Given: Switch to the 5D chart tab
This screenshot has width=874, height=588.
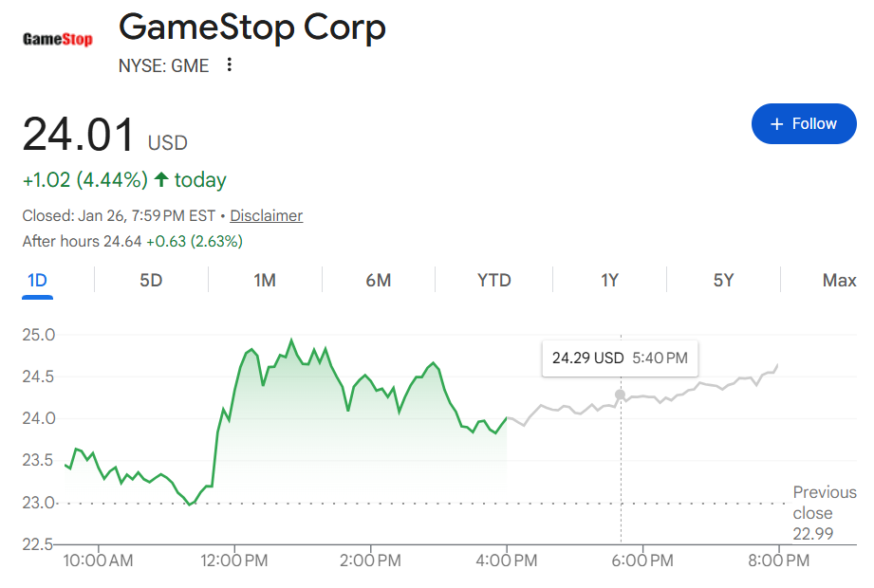Looking at the screenshot, I should tap(151, 280).
